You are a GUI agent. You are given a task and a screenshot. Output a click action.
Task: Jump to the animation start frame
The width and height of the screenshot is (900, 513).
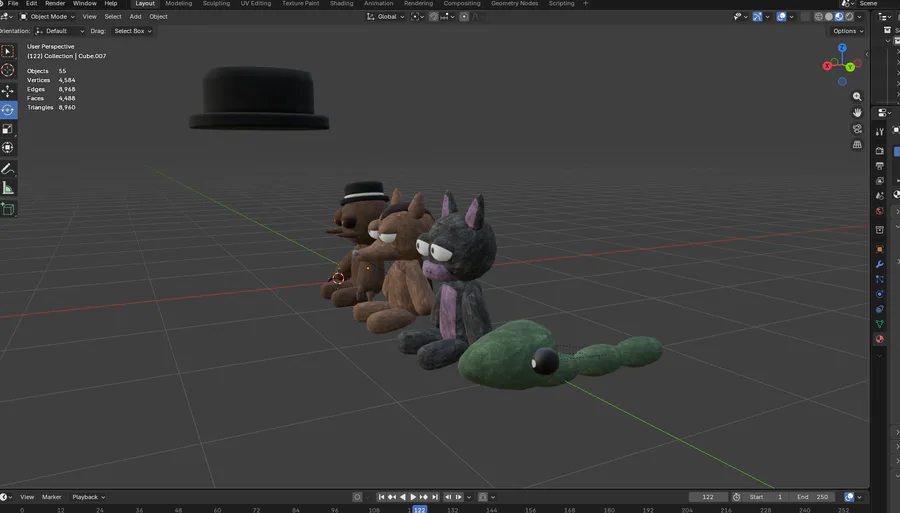[381, 497]
